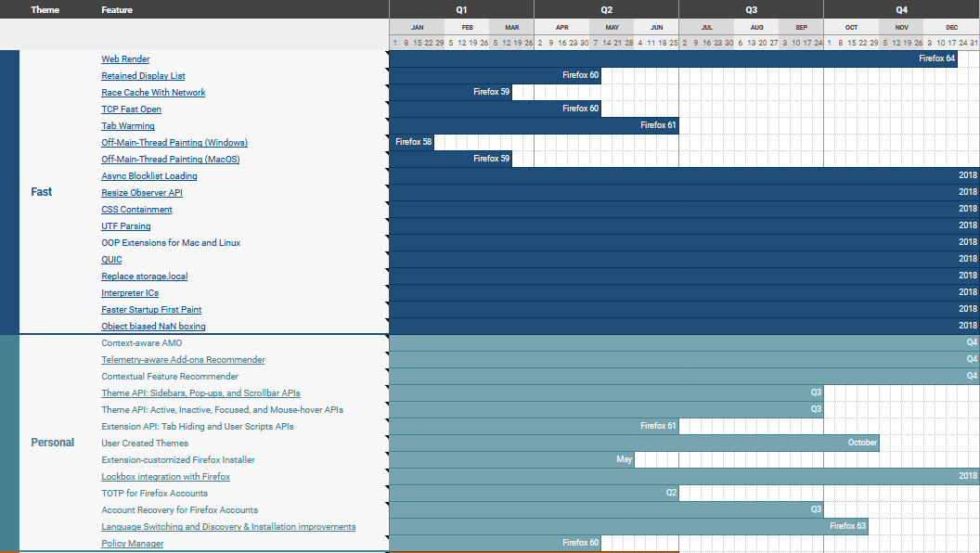Viewport: 980px width, 553px height.
Task: Open Off-Main-Thread Painting (MacOS) link
Action: click(x=170, y=160)
